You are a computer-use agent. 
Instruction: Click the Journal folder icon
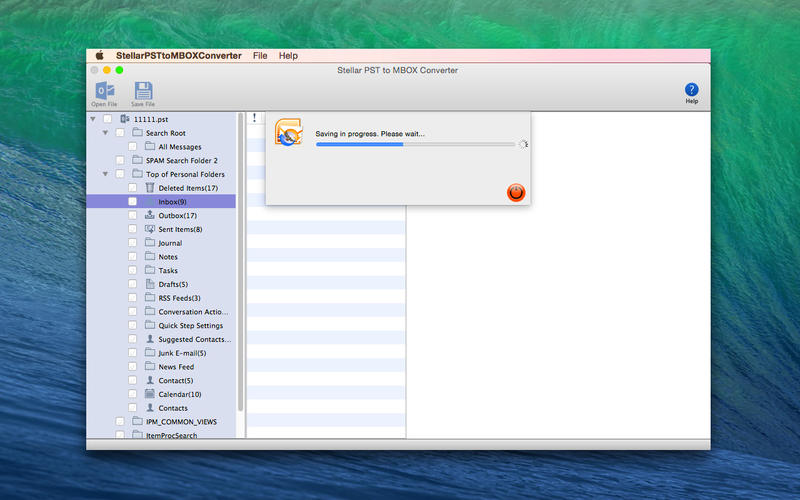pos(150,242)
